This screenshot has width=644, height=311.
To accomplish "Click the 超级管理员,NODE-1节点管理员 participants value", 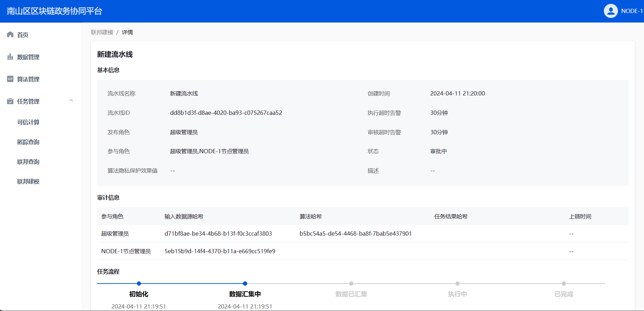I will click(210, 151).
